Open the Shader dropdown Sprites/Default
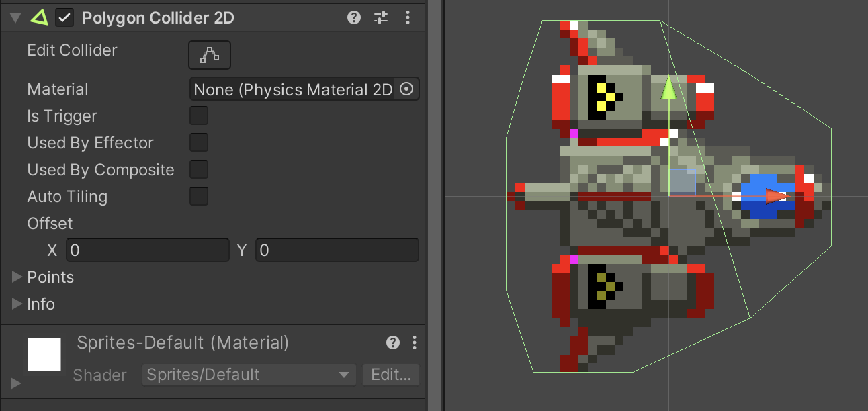This screenshot has height=411, width=868. pos(249,375)
